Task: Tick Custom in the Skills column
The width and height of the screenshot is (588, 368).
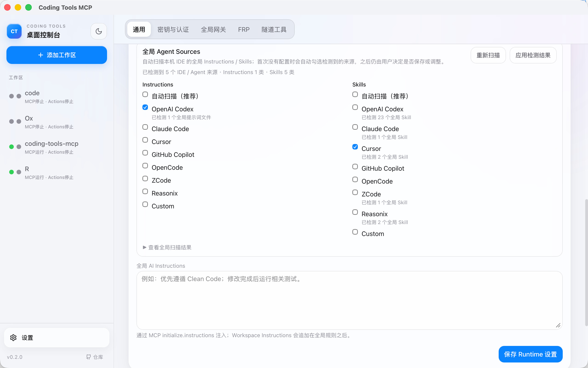Action: [355, 232]
